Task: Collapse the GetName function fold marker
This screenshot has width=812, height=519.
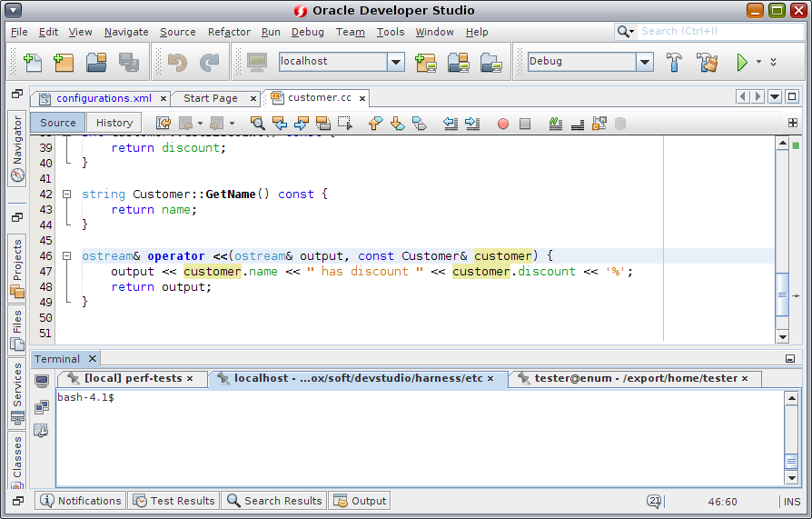Action: click(67, 195)
